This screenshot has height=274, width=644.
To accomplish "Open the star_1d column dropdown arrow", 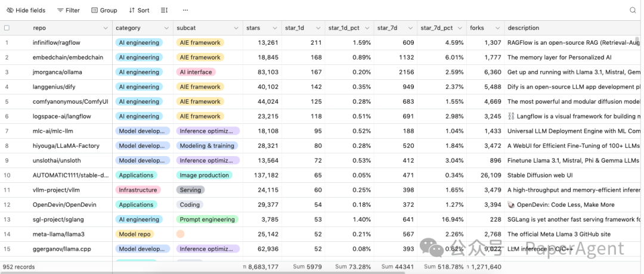I will pos(318,29).
